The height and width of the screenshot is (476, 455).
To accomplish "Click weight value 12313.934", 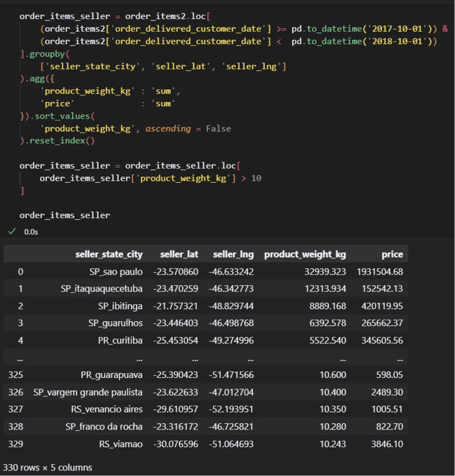I will (x=325, y=289).
